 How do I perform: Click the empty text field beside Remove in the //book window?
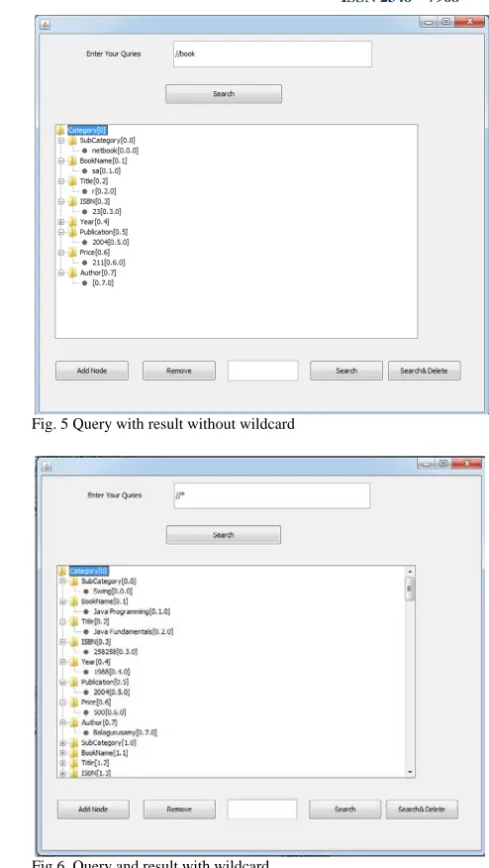click(x=262, y=371)
